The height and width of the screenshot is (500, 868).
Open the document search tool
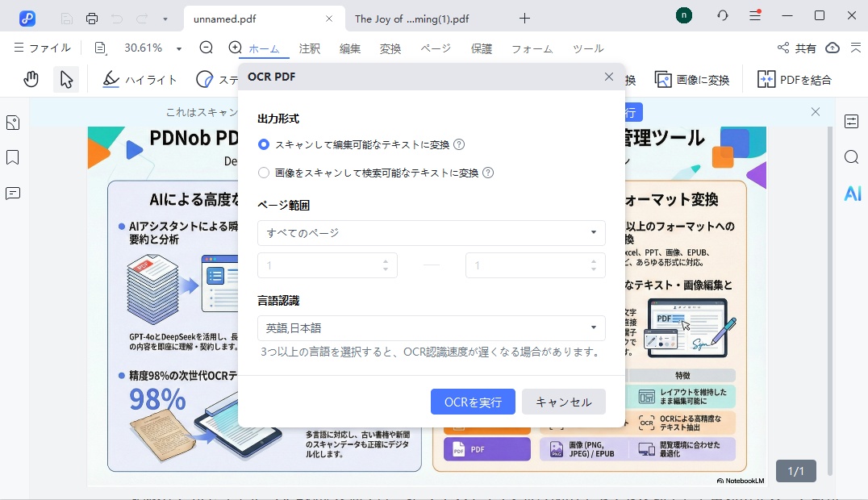pyautogui.click(x=852, y=157)
